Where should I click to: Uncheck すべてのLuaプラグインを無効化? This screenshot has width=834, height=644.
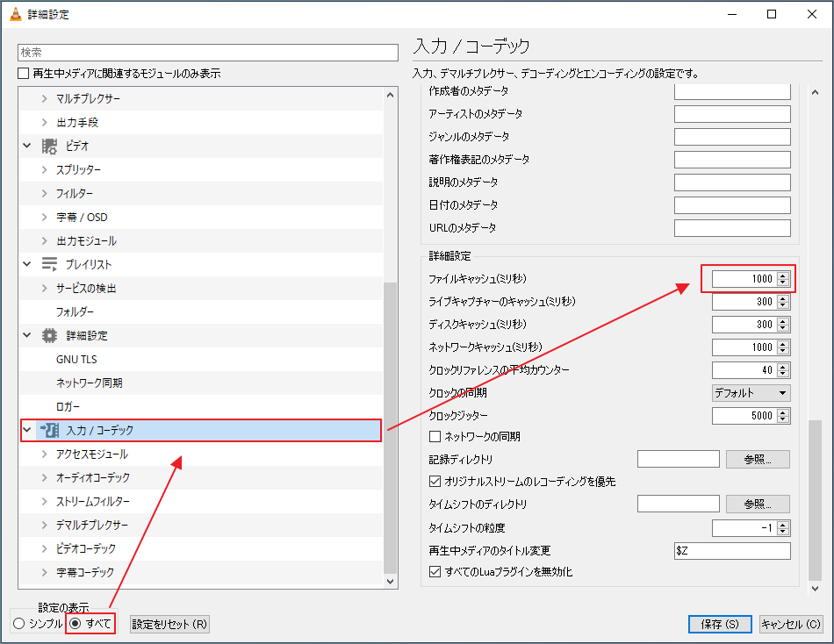(434, 571)
